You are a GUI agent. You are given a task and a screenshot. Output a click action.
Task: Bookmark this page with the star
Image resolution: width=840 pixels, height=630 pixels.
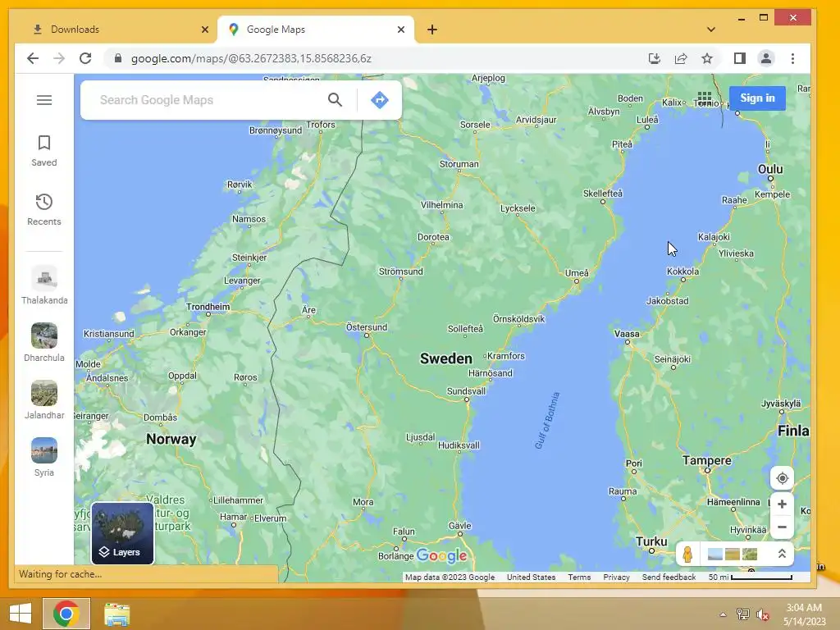click(x=707, y=58)
